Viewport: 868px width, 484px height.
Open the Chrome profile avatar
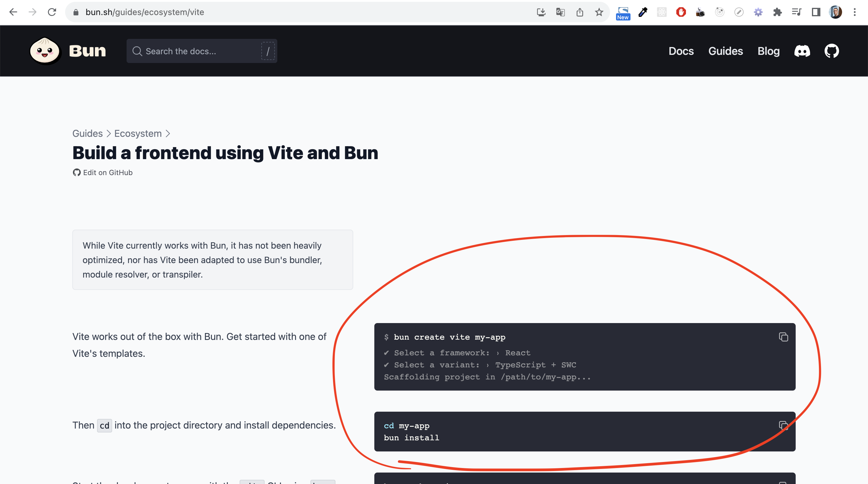[x=835, y=12]
